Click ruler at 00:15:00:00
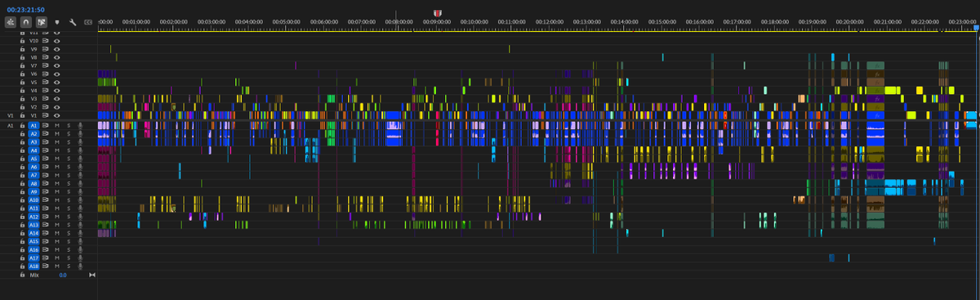Image resolution: width=980 pixels, height=300 pixels. pyautogui.click(x=662, y=22)
